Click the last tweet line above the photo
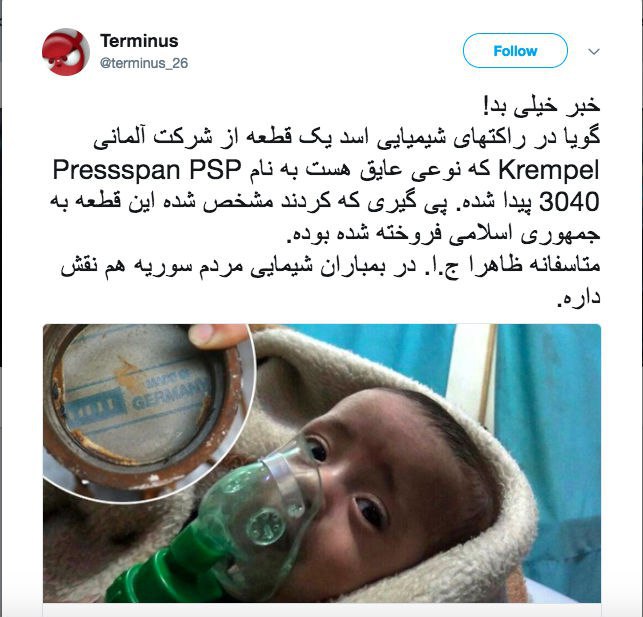 coord(579,298)
